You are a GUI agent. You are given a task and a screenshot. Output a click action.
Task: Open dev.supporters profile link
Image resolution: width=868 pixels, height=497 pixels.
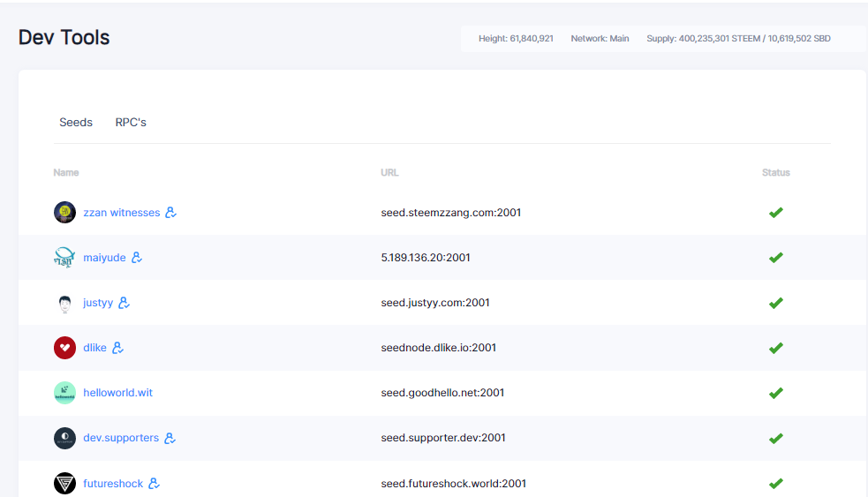[x=121, y=438]
